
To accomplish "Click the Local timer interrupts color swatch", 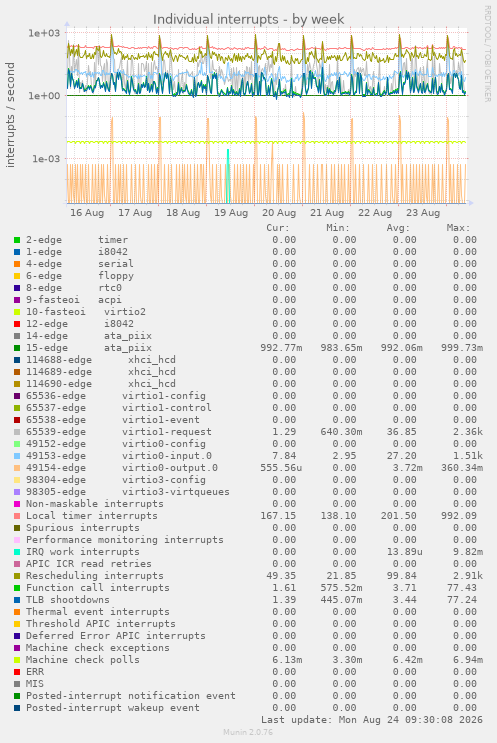I will click(17, 516).
